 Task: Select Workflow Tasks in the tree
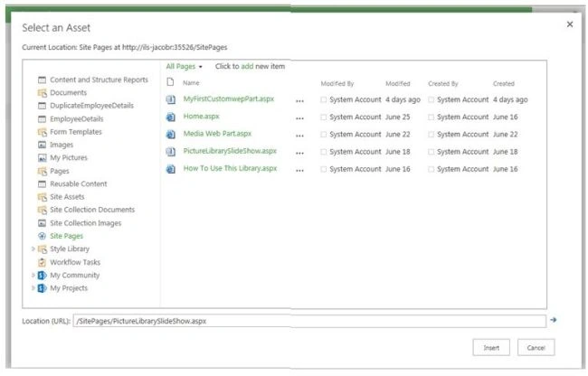pos(75,262)
